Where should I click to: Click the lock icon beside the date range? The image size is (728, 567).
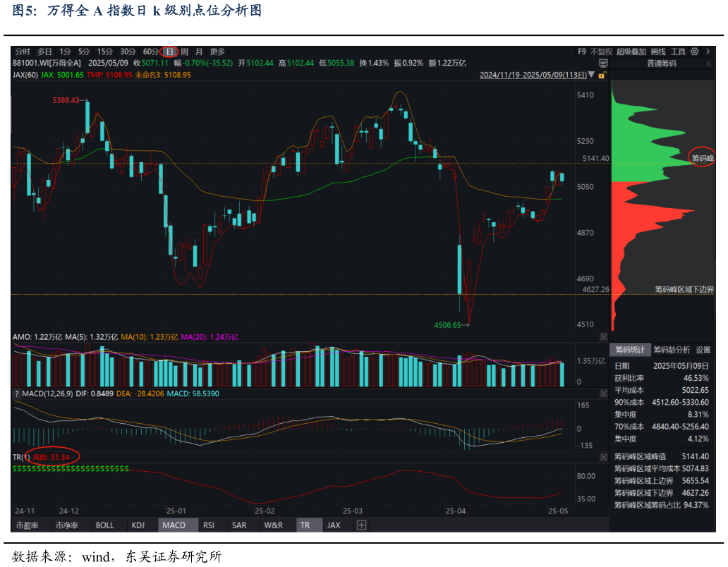click(601, 74)
